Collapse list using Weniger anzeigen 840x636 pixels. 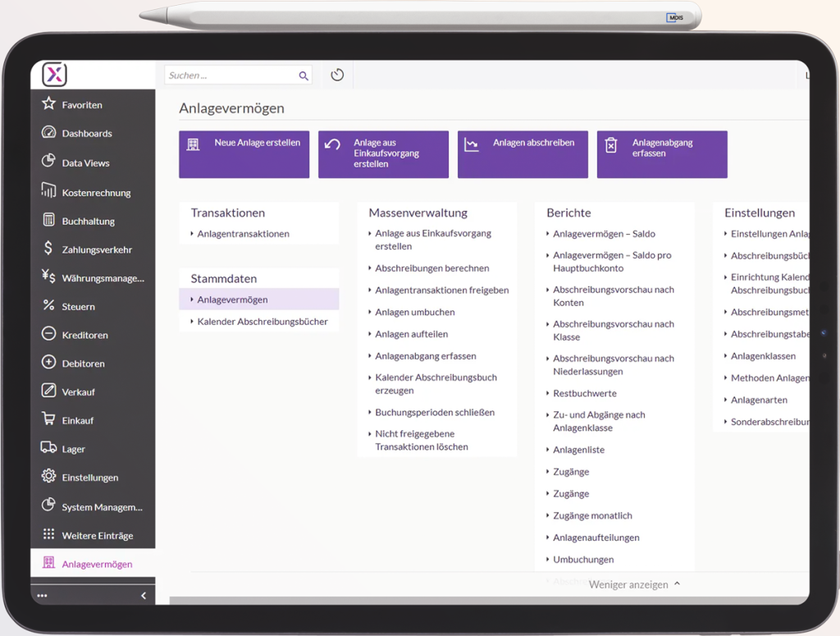[x=634, y=584]
